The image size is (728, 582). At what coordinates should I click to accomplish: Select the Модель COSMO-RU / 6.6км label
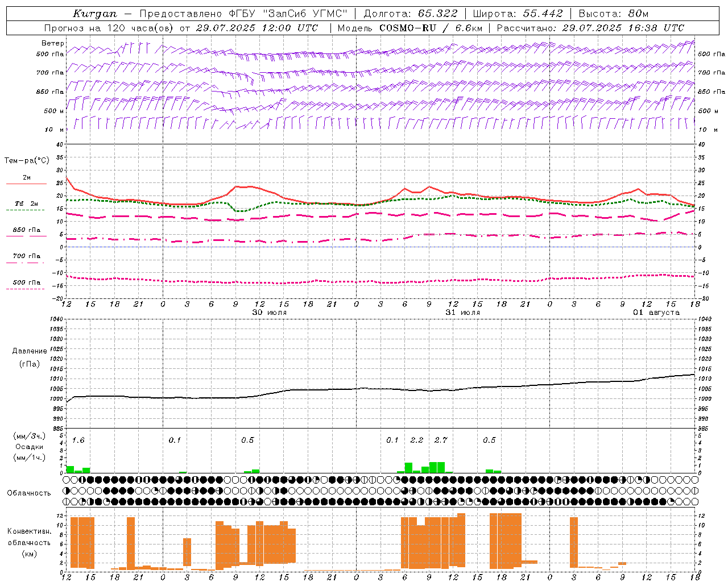410,28
